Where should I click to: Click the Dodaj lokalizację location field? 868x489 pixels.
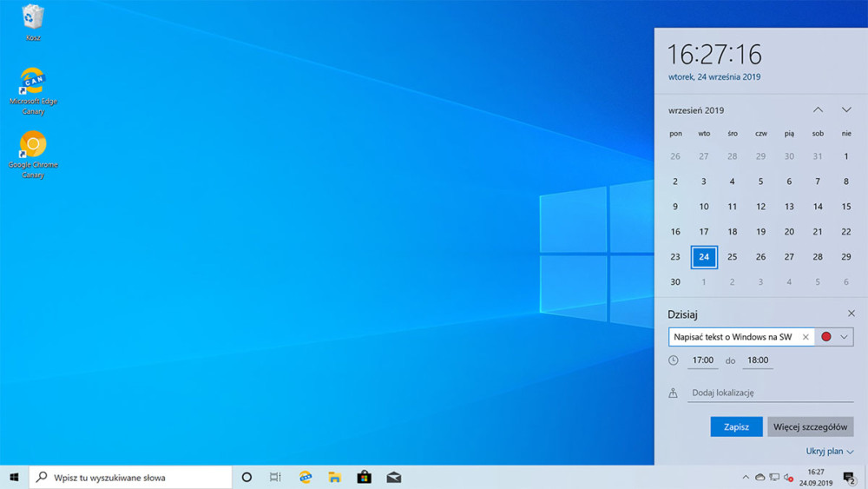tap(770, 393)
